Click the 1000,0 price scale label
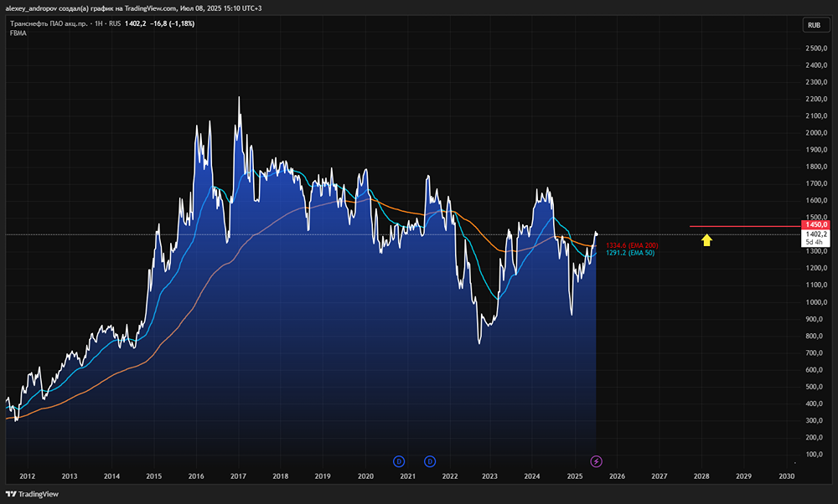The width and height of the screenshot is (838, 504). [816, 302]
